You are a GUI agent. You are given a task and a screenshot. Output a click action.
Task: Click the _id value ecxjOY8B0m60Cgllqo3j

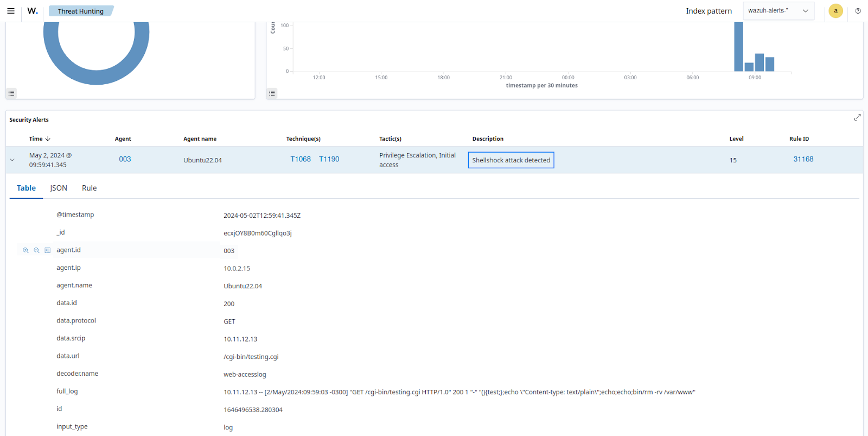tap(258, 233)
